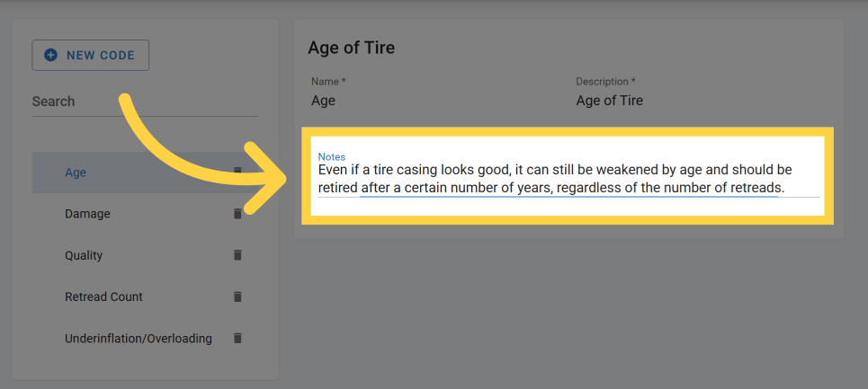Open the Underinflation/Overloading code
868x389 pixels.
coord(138,339)
